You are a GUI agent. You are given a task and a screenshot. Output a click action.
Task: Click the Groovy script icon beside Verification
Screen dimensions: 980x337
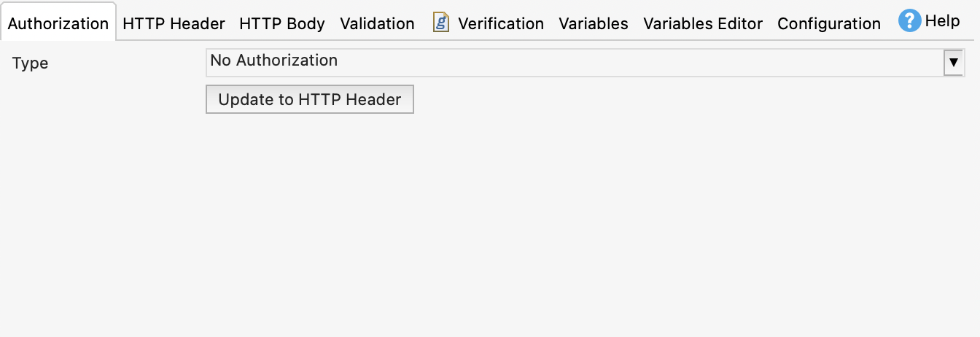point(440,23)
